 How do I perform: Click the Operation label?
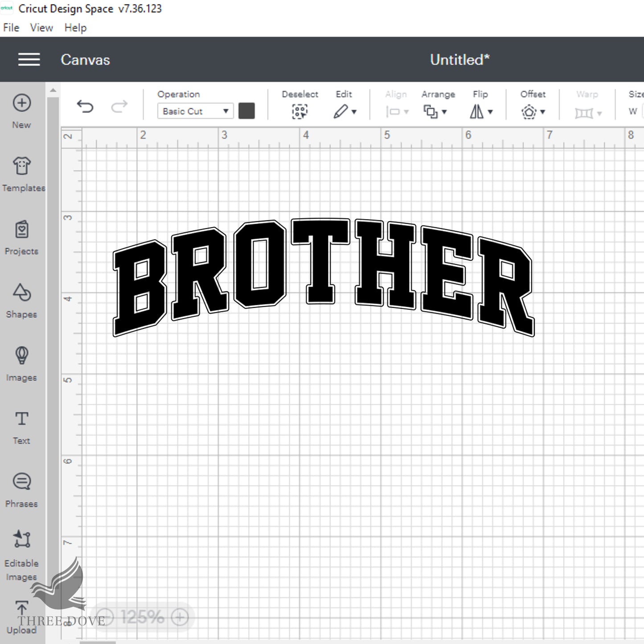click(x=178, y=94)
